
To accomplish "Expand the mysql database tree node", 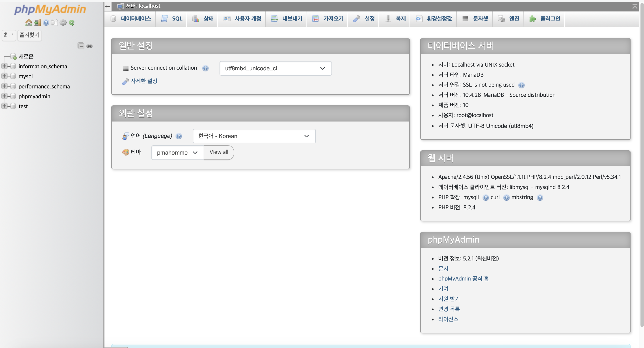I will point(4,76).
